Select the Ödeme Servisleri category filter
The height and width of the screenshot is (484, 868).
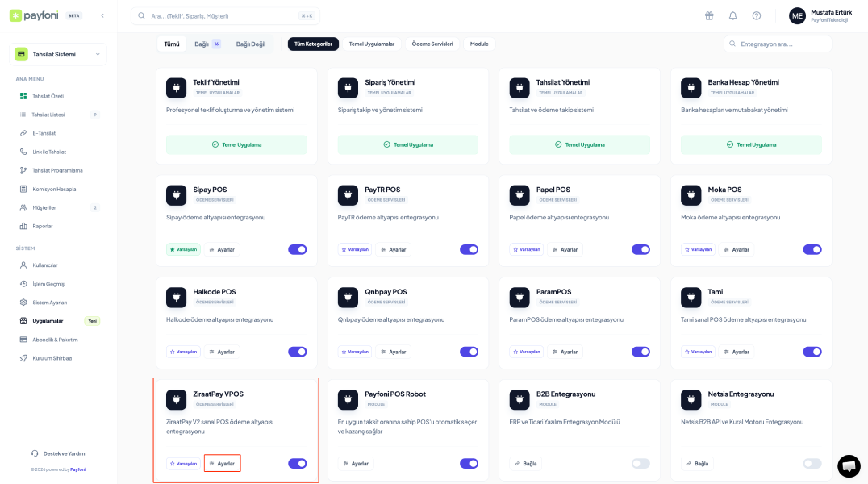coord(432,44)
